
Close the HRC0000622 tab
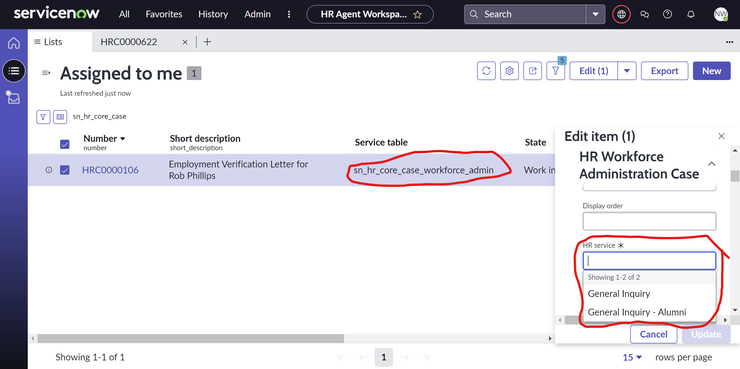click(185, 42)
